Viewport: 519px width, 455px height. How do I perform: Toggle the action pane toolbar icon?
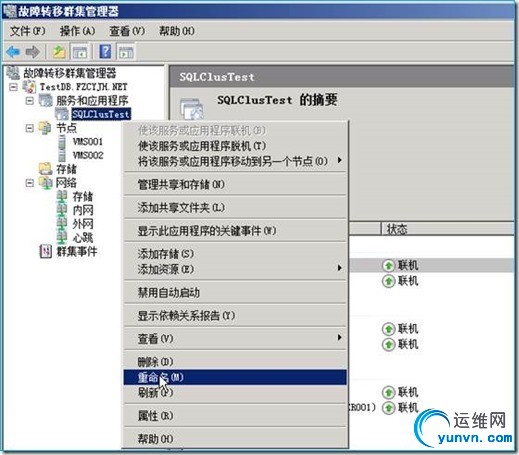coord(126,52)
